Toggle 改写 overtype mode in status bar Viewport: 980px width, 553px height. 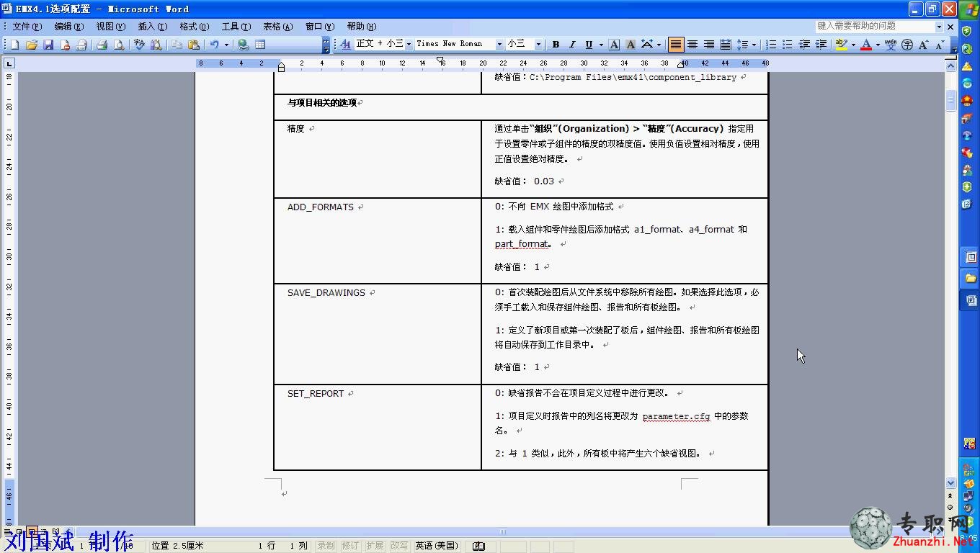pos(399,546)
